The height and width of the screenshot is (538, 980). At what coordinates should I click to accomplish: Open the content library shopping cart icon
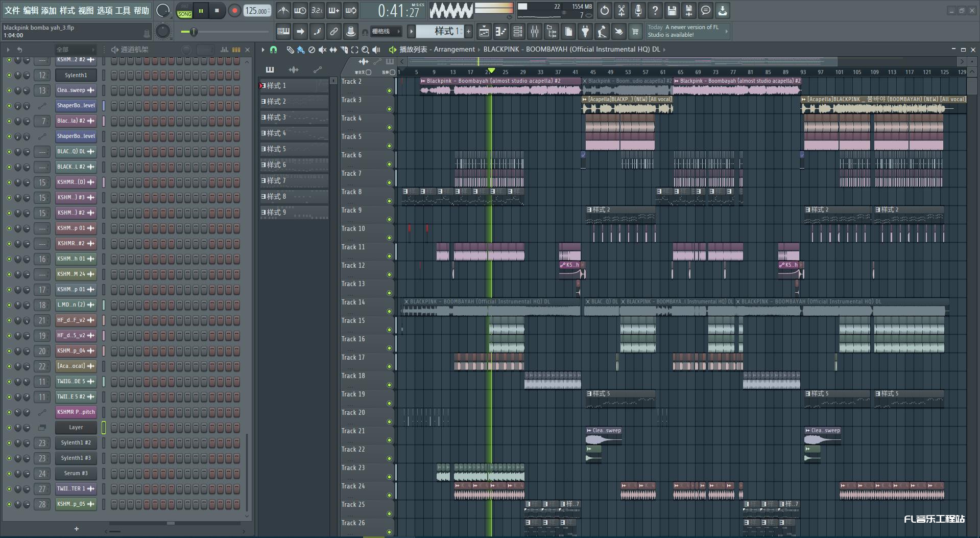pyautogui.click(x=635, y=32)
